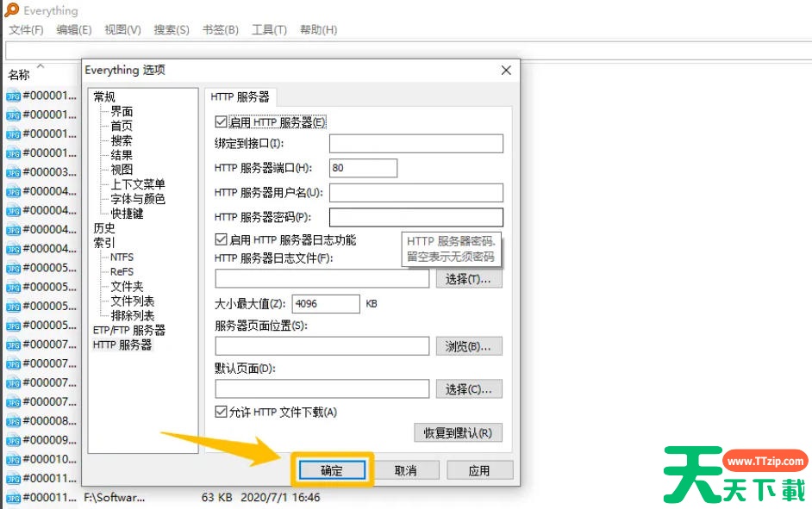The width and height of the screenshot is (812, 509).
Task: Click the HTTP 服务器端口 input field
Action: [362, 167]
